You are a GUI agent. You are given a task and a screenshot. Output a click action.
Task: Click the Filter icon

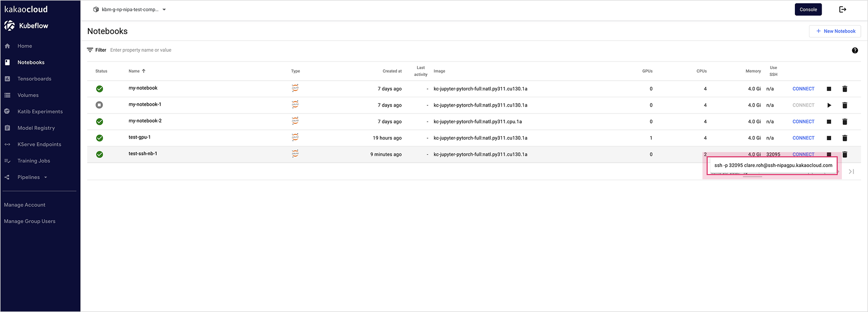coord(90,50)
